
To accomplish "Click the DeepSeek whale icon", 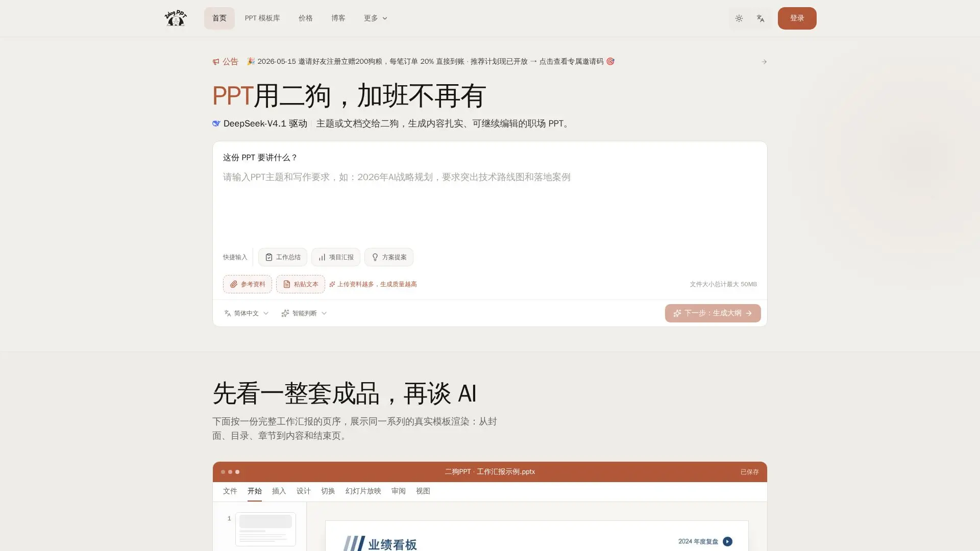I will click(x=216, y=123).
